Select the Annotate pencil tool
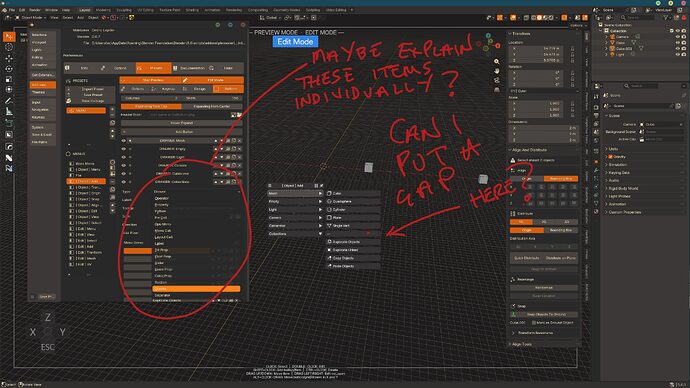 (x=9, y=101)
